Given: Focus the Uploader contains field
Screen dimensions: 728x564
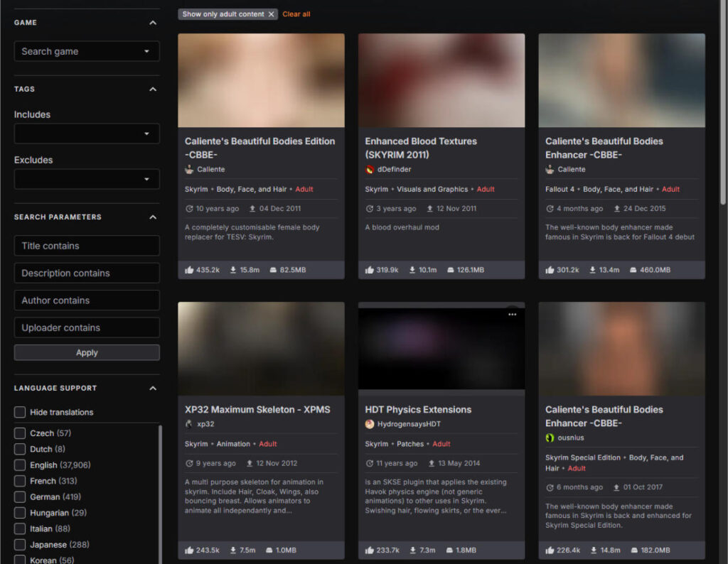Looking at the screenshot, I should tap(87, 328).
